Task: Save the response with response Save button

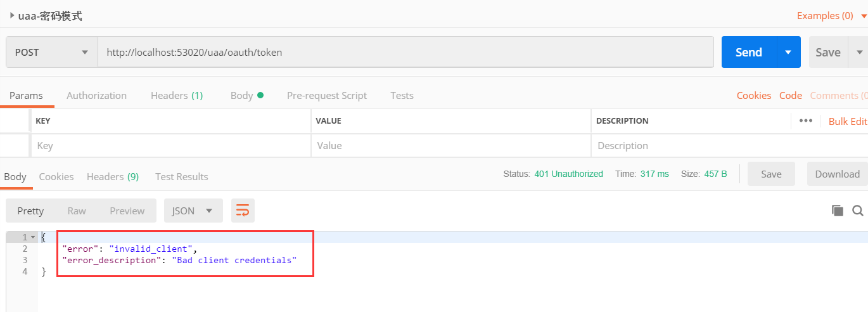Action: pyautogui.click(x=771, y=174)
